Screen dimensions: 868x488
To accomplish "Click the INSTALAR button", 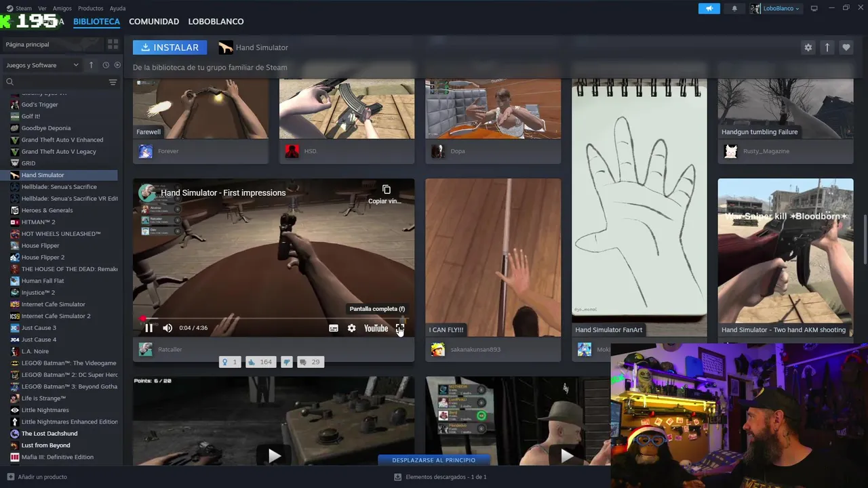I will coord(170,47).
